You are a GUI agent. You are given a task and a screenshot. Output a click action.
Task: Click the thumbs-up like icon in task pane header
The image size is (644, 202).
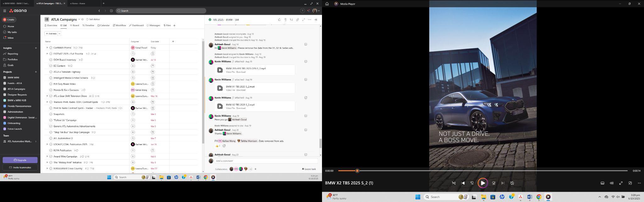(279, 20)
